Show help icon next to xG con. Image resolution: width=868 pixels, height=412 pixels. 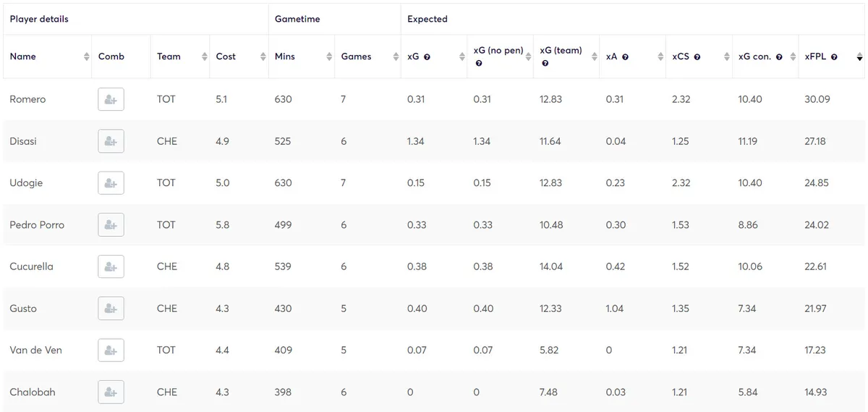780,57
